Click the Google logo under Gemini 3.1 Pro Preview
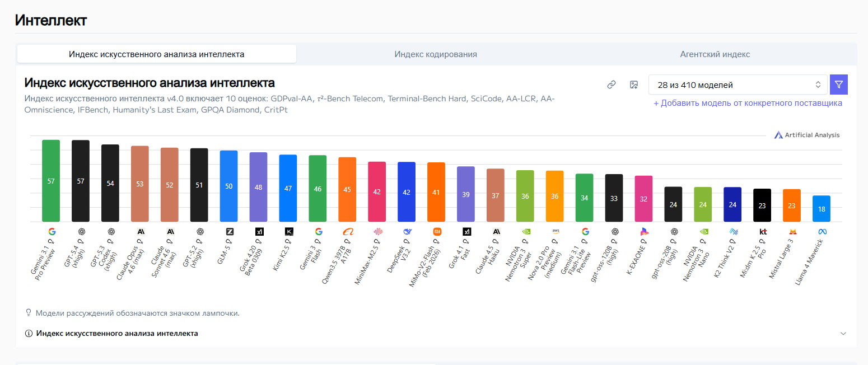The image size is (868, 365). click(52, 231)
